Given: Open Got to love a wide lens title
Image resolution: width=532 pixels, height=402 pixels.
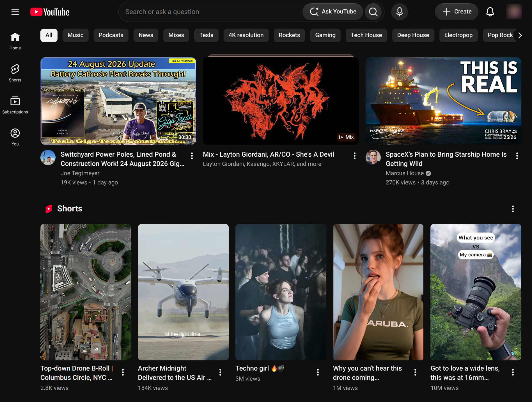Looking at the screenshot, I should point(465,373).
